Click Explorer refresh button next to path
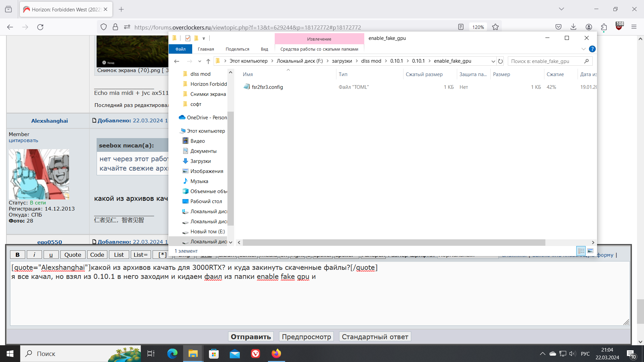 pyautogui.click(x=500, y=61)
